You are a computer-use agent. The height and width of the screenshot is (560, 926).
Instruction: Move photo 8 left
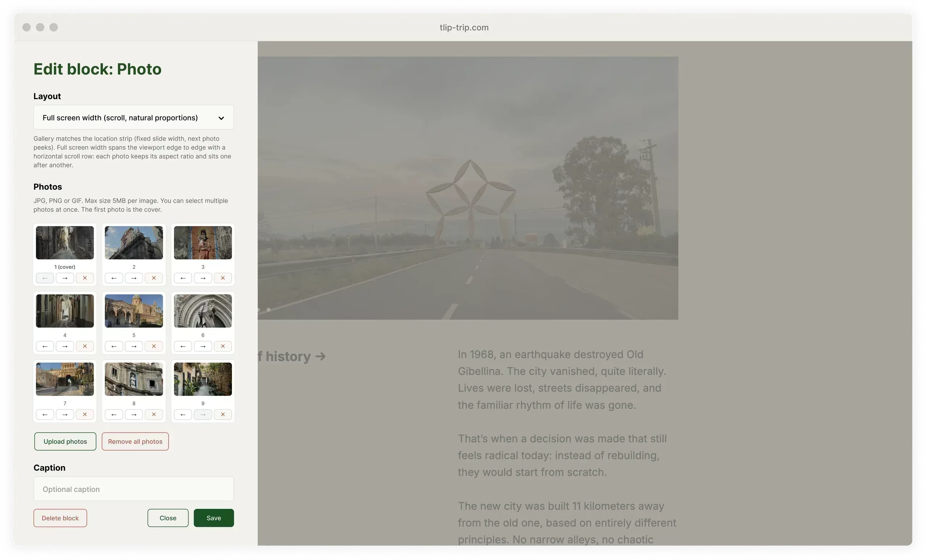coord(114,415)
